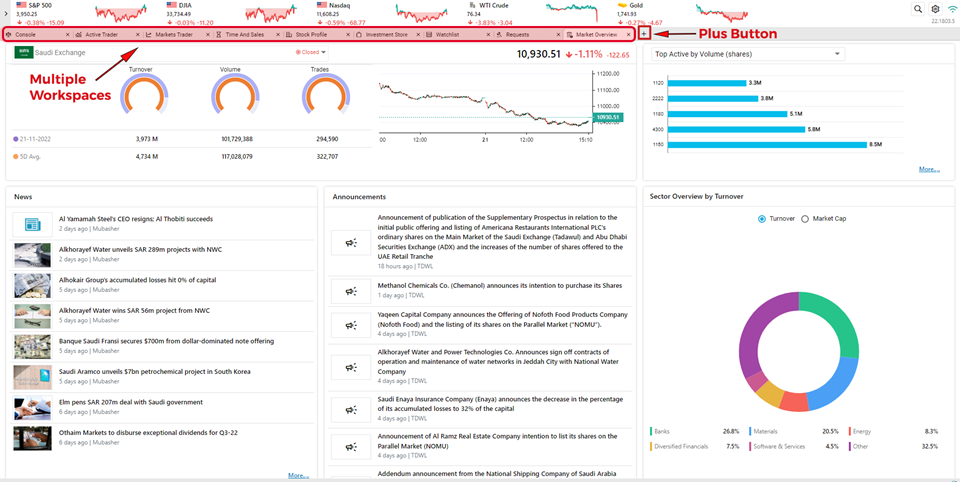
Task: Click the search magnifier icon
Action: (918, 9)
